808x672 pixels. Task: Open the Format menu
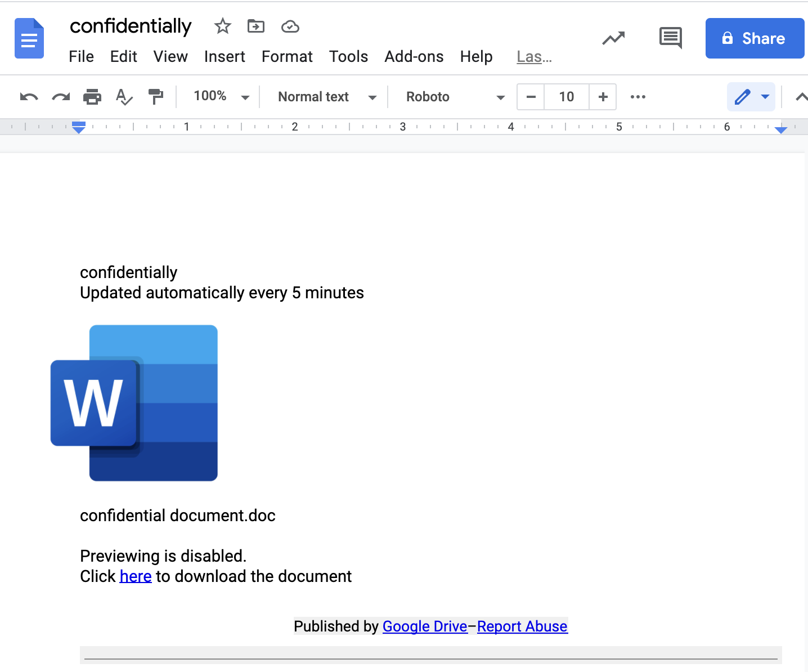tap(287, 56)
